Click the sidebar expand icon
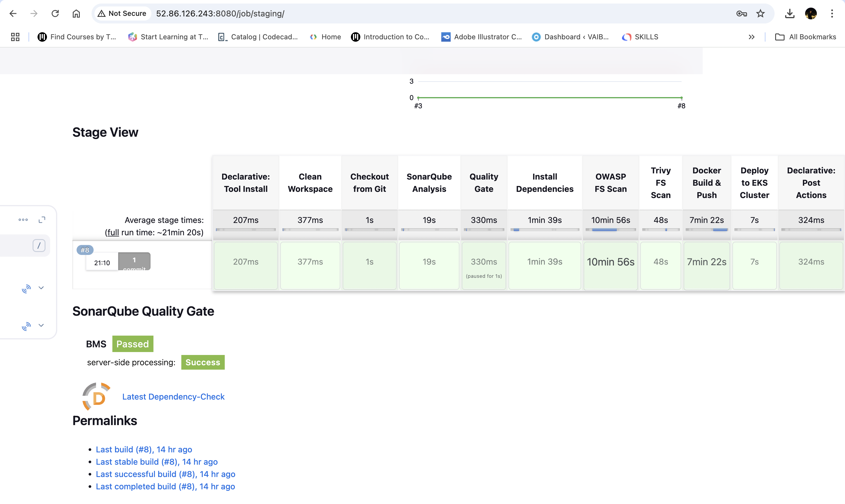845x504 pixels. click(42, 220)
